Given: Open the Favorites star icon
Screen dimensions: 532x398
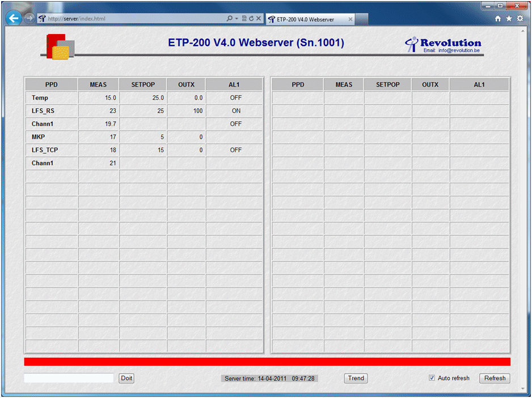Looking at the screenshot, I should [509, 19].
